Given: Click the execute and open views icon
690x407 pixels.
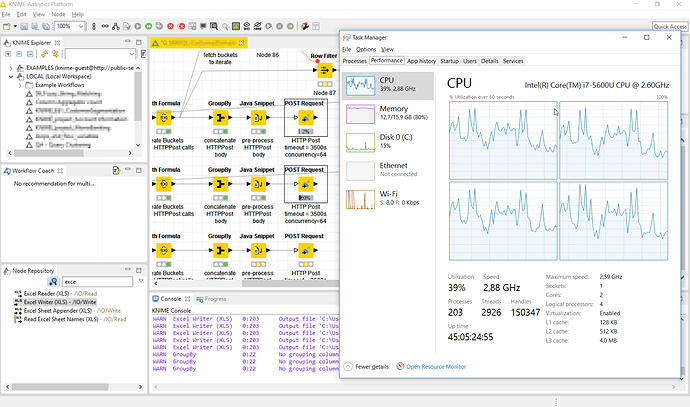Looking at the screenshot, I should pyautogui.click(x=159, y=26).
